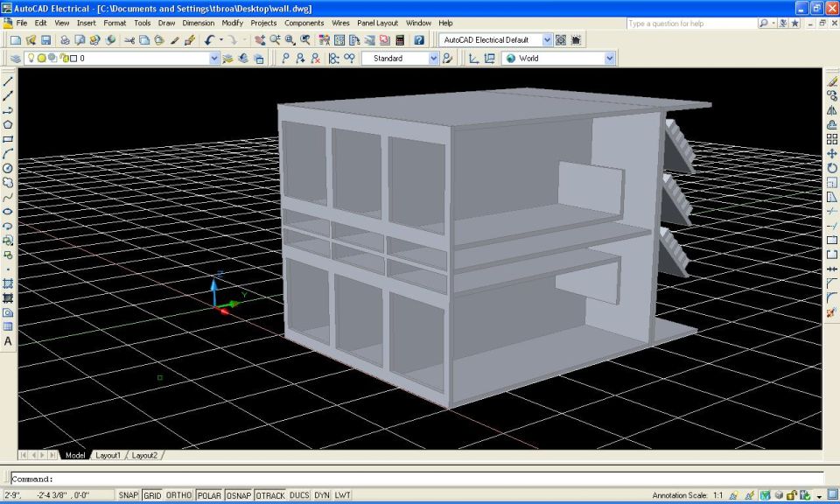Open the status bar menu arrow
The height and width of the screenshot is (504, 840).
819,496
